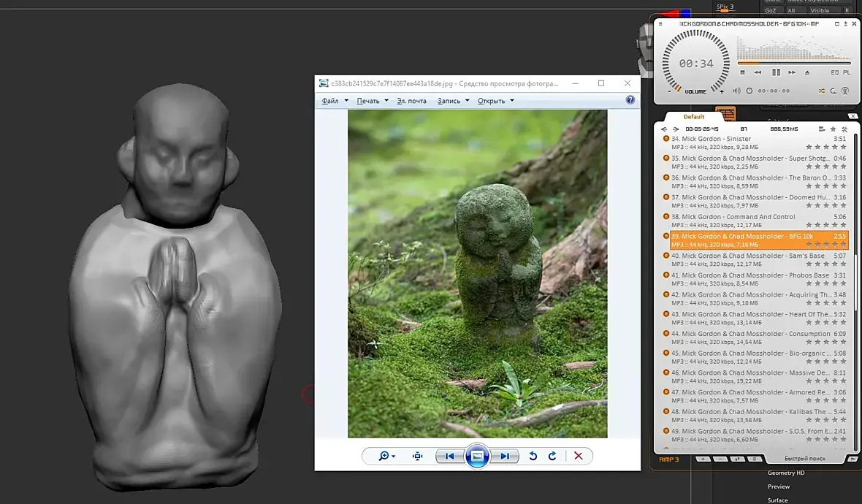Start slideshow with center button
The height and width of the screenshot is (504, 862).
click(477, 457)
